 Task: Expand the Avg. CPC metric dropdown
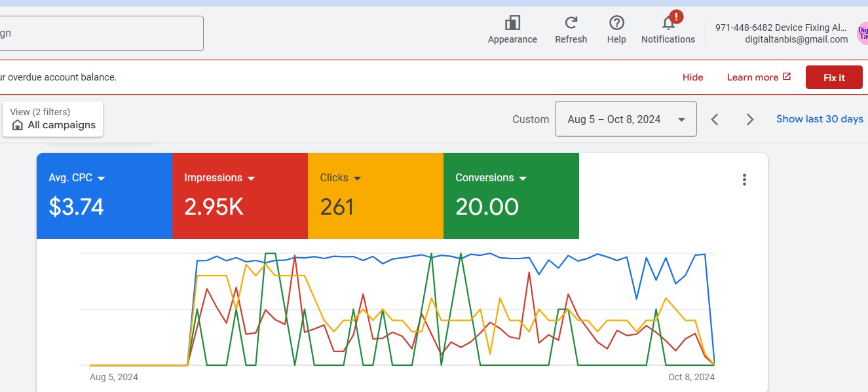pos(102,178)
